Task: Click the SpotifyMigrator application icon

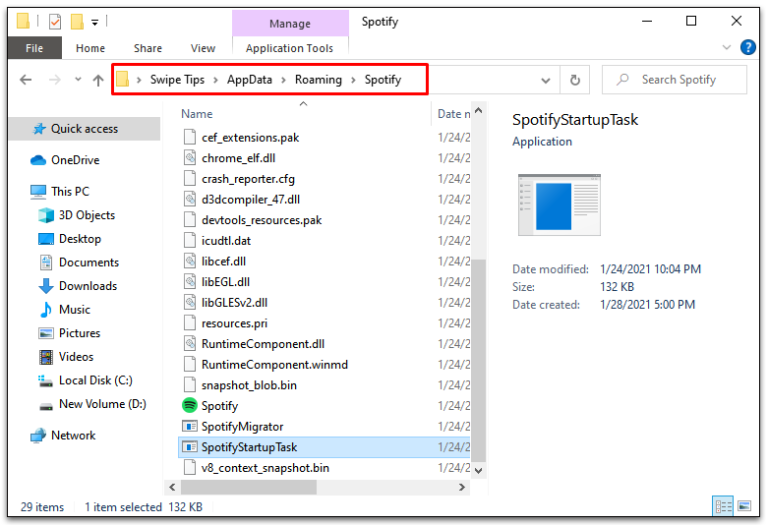Action: [190, 426]
